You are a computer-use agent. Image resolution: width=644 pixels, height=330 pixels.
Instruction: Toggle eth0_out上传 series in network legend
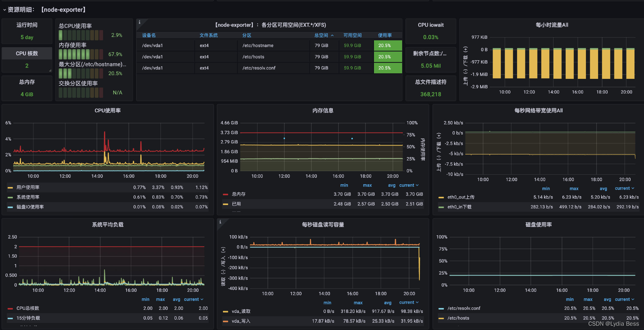[x=461, y=197]
